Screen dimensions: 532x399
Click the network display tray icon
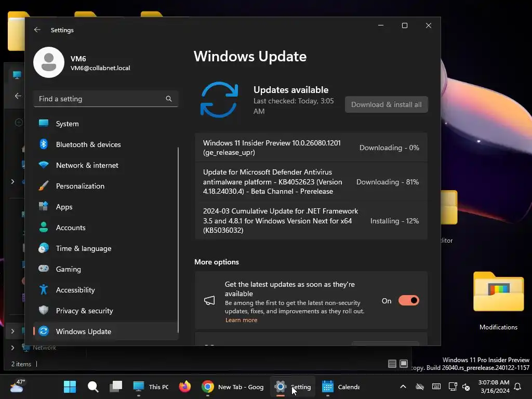click(x=453, y=387)
